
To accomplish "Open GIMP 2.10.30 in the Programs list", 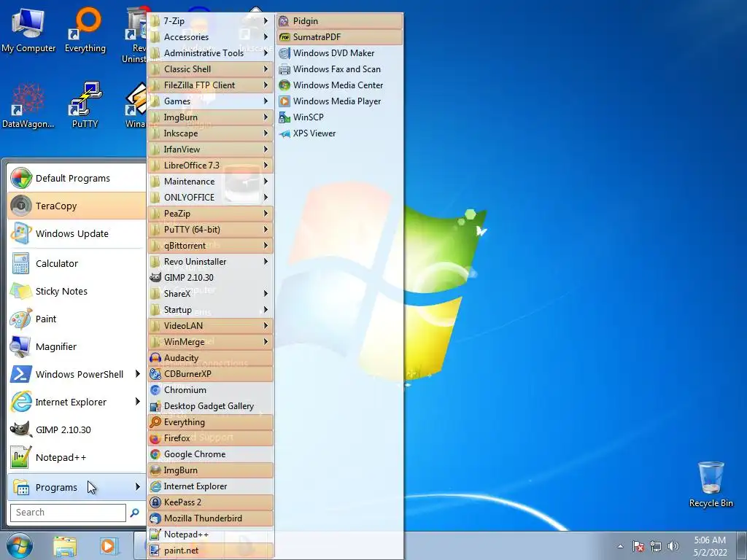I will tap(211, 278).
